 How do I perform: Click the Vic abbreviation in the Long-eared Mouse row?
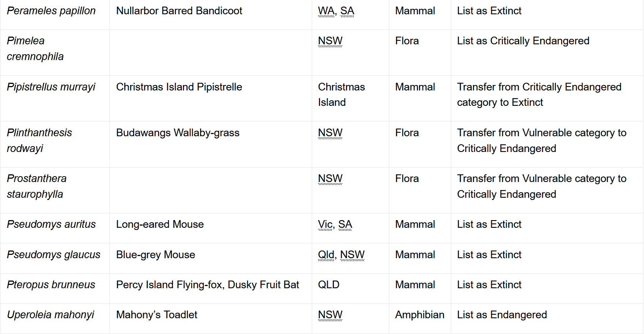pos(325,224)
